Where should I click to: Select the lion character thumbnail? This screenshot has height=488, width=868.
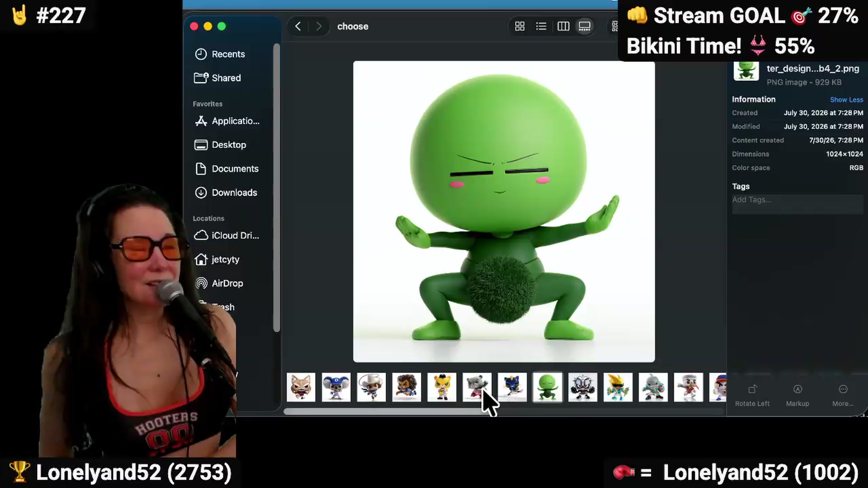pyautogui.click(x=407, y=387)
